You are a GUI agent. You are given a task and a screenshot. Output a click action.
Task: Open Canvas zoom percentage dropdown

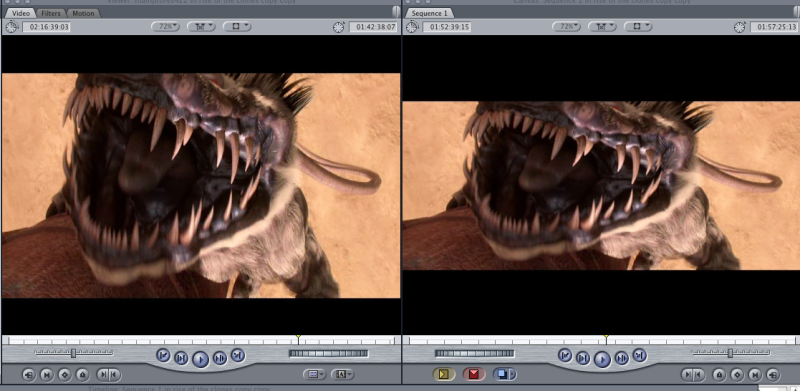point(566,26)
